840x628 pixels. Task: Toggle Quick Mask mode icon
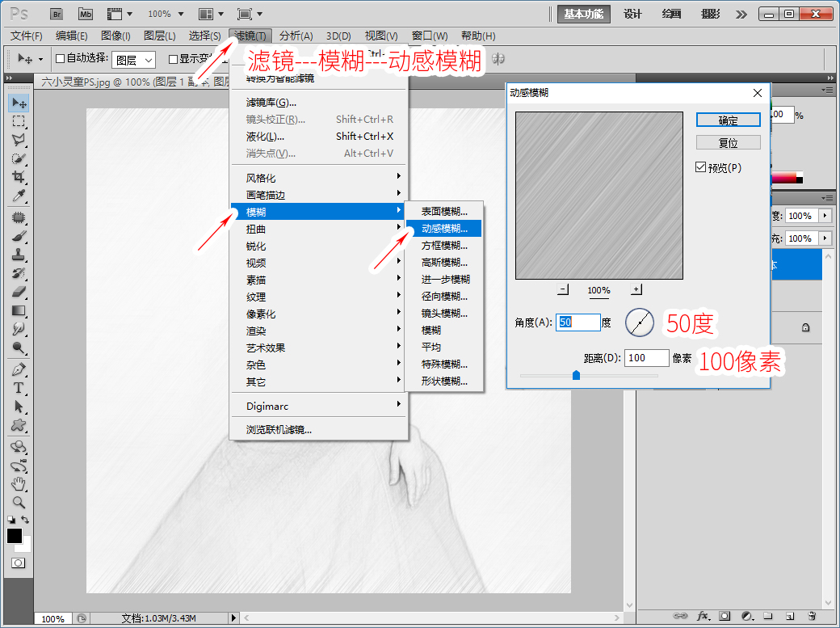pos(19,563)
